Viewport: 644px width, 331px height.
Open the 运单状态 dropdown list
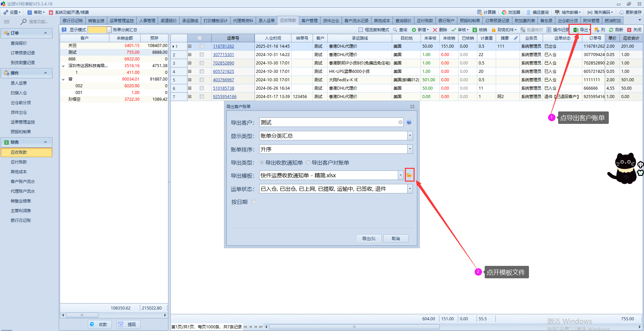click(410, 189)
